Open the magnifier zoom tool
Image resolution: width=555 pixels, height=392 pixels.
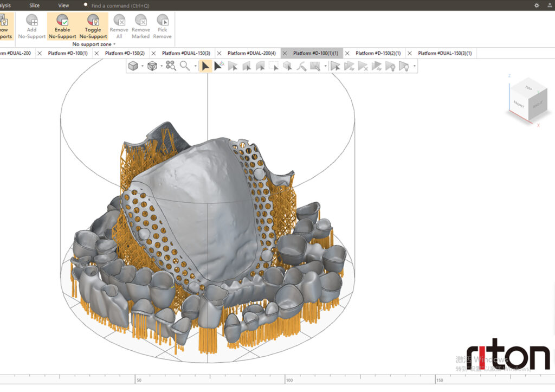point(184,66)
